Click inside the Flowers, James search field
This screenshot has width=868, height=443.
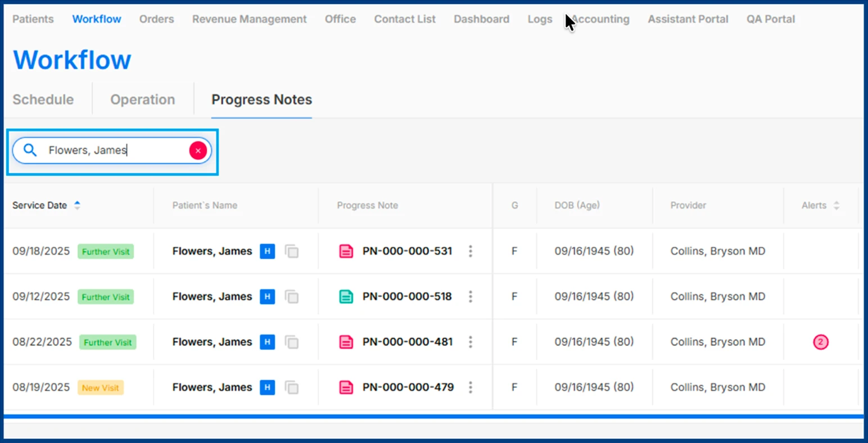coord(112,151)
